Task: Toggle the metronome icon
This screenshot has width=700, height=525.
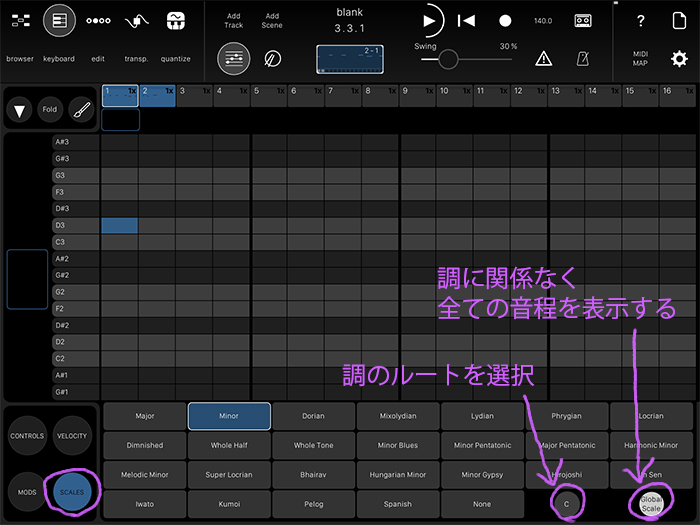Action: pos(583,58)
